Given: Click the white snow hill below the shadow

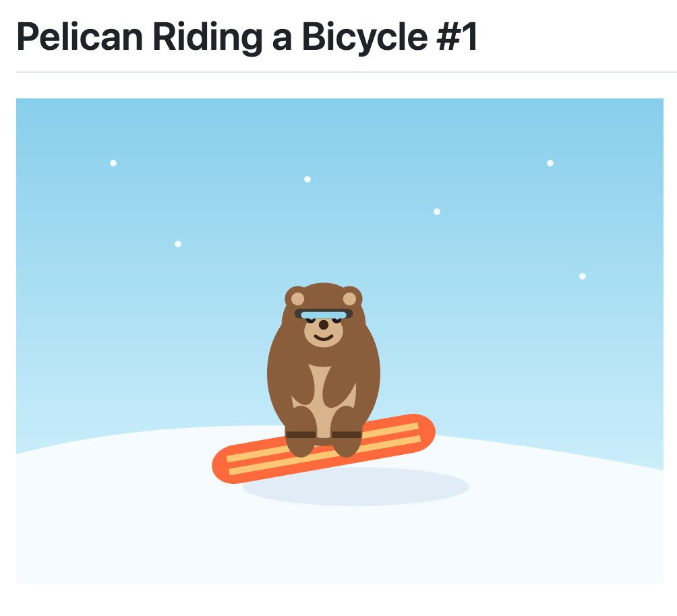Looking at the screenshot, I should point(337,546).
